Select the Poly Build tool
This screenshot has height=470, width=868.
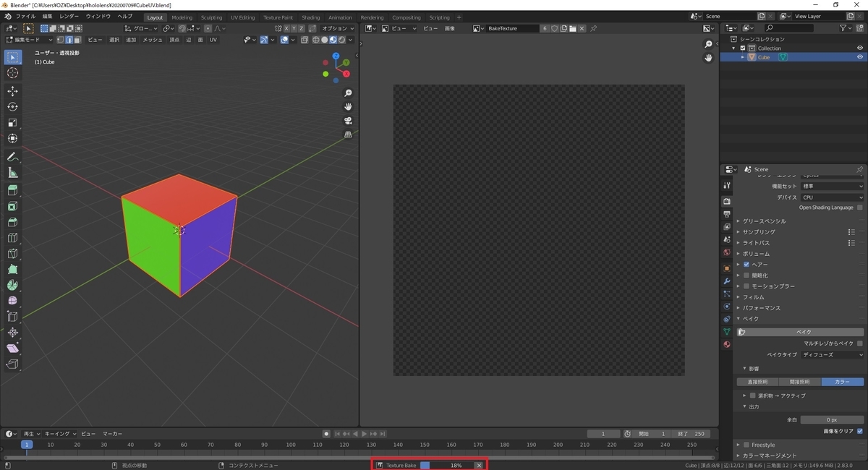coord(12,270)
